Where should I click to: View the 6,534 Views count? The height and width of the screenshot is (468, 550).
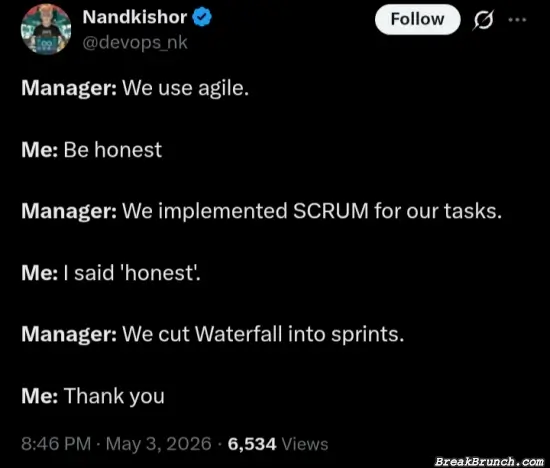pyautogui.click(x=278, y=444)
